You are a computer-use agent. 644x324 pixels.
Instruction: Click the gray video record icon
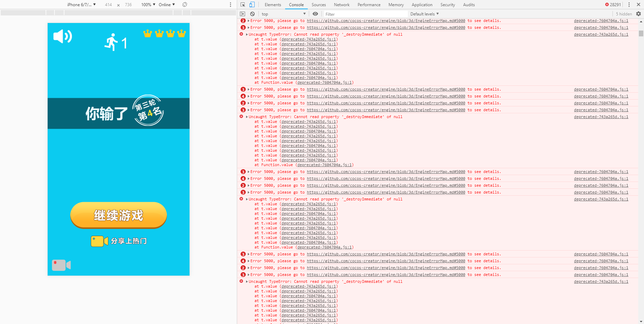[61, 265]
